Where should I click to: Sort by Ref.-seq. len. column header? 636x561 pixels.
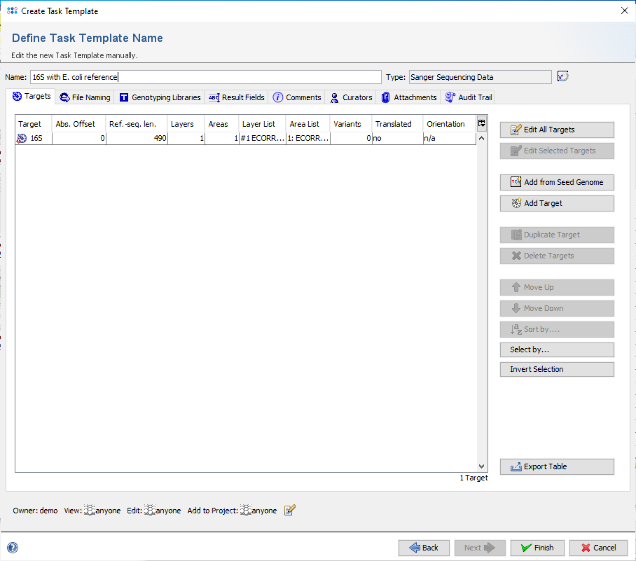137,124
